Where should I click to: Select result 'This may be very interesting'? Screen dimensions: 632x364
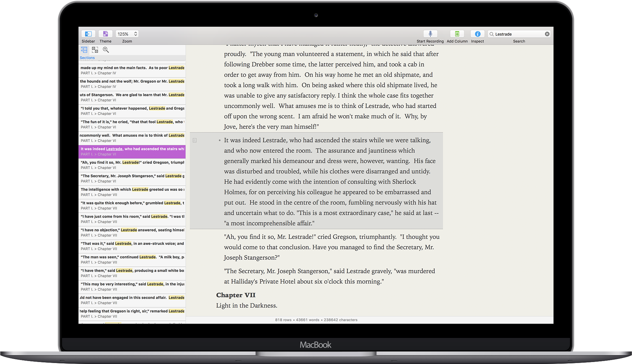(132, 287)
